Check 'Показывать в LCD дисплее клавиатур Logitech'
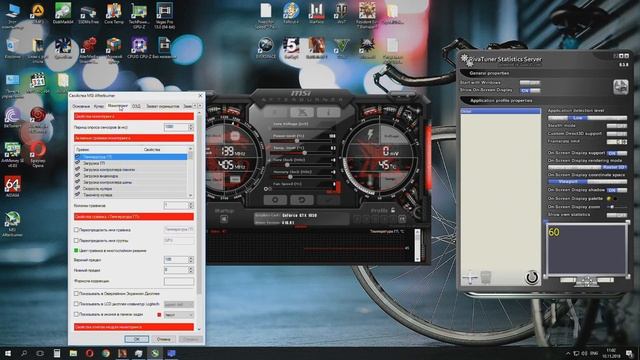640x360 pixels. click(76, 304)
